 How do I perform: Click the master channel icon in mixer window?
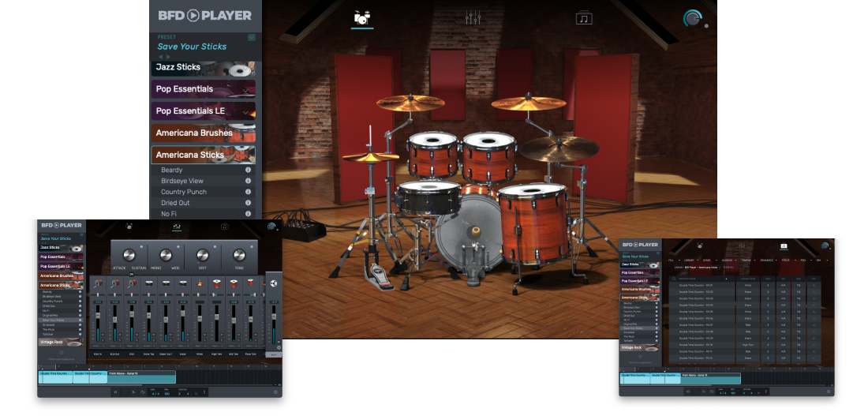pyautogui.click(x=274, y=283)
